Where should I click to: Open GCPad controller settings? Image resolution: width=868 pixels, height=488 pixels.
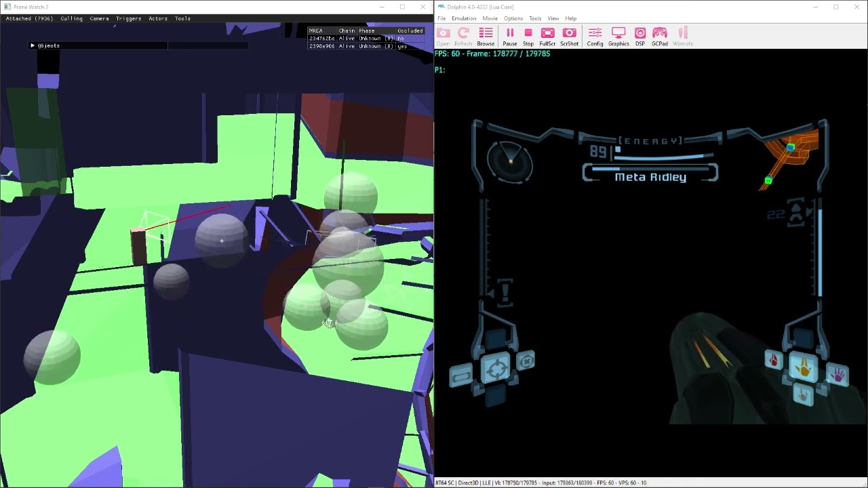(660, 36)
